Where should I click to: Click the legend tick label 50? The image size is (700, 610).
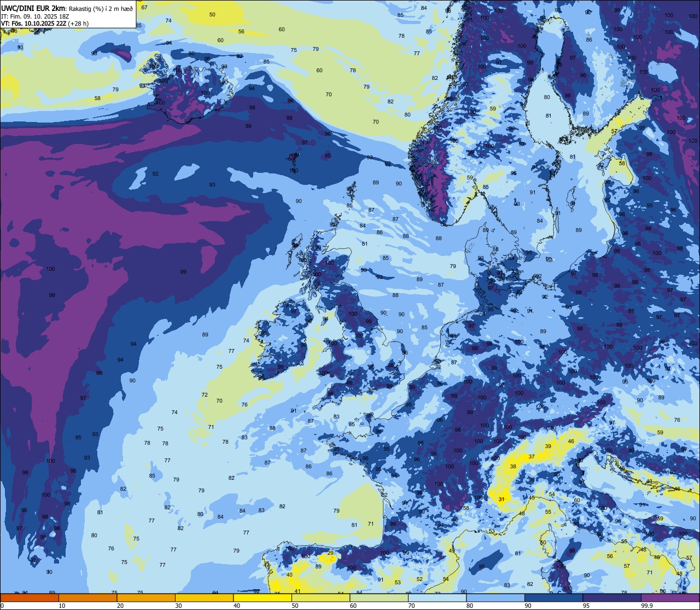[295, 606]
